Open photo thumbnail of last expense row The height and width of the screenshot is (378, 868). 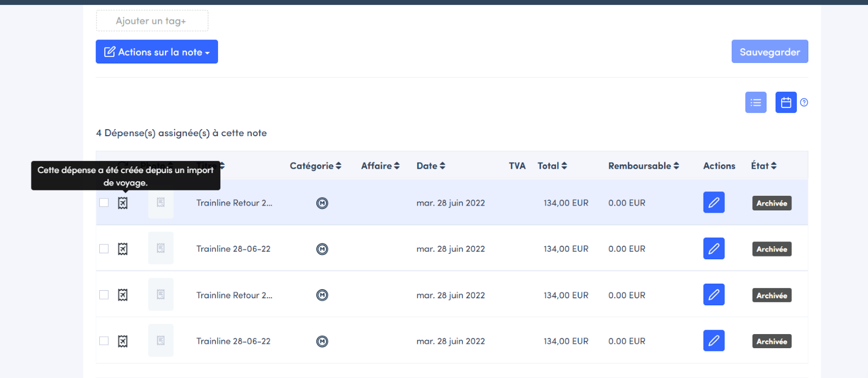(x=161, y=340)
